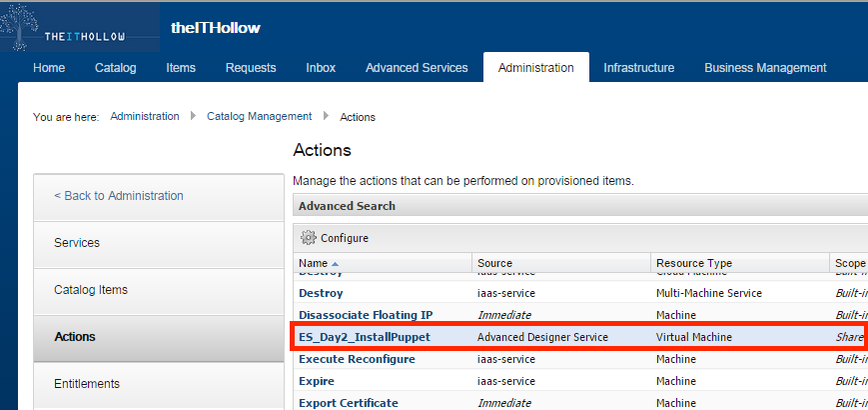Go back to Administration in sidebar
The image size is (868, 410).
point(119,196)
